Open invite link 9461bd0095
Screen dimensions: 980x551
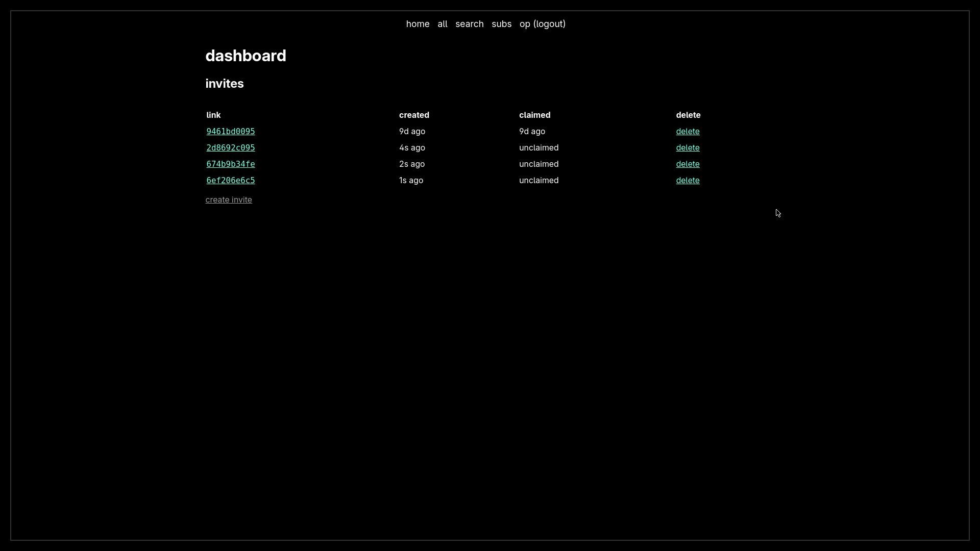[x=230, y=132]
